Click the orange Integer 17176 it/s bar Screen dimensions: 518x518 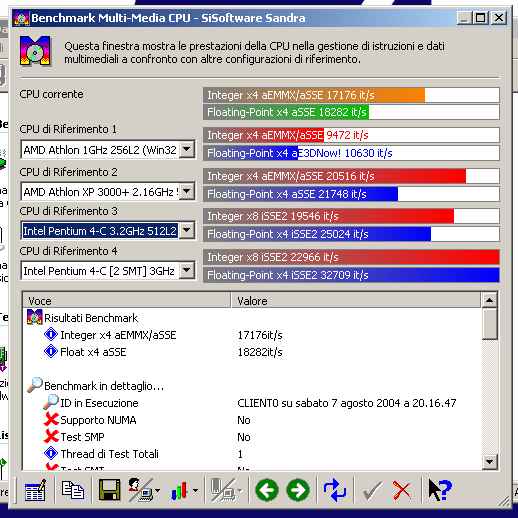[351, 95]
